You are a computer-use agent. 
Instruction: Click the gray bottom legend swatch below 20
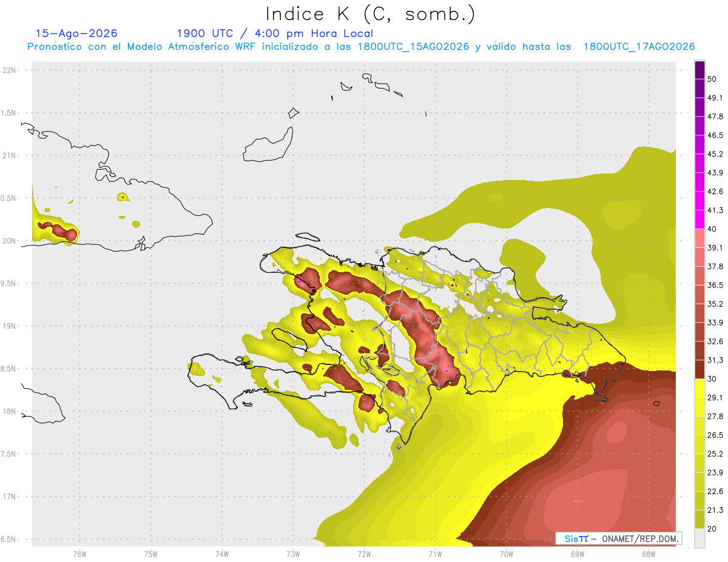click(699, 538)
